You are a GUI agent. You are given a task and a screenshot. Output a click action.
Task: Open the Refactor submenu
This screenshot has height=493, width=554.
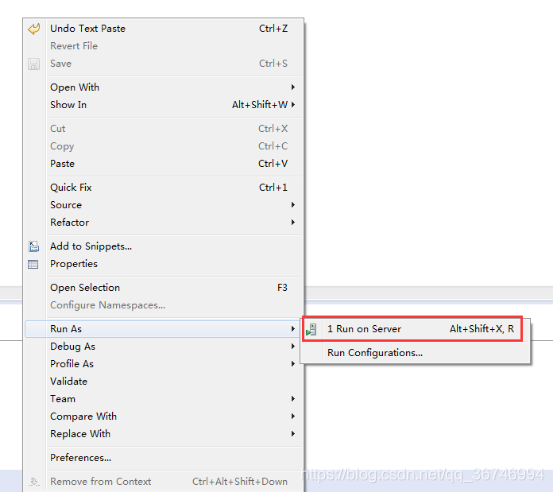point(163,222)
